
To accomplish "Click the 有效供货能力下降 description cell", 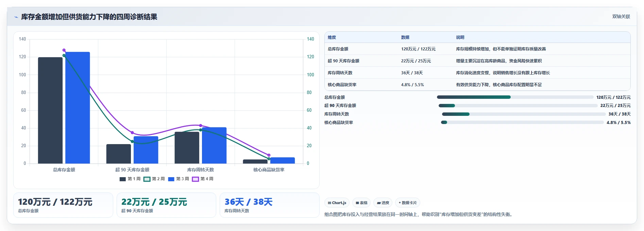I will (499, 85).
